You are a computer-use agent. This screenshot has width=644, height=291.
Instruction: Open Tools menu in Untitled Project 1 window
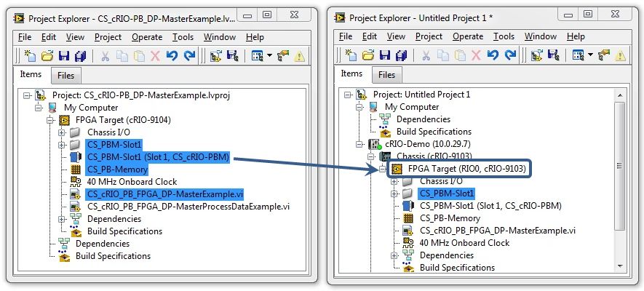point(504,36)
